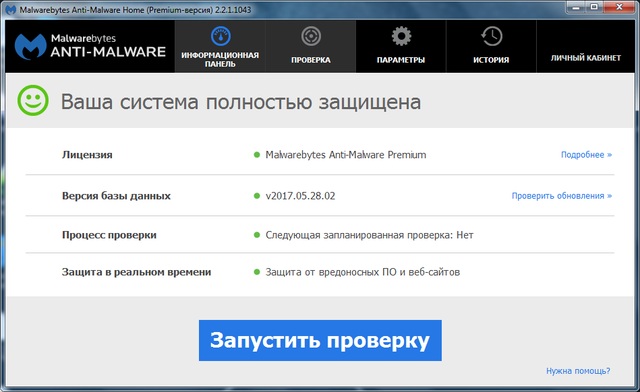Click green dot beside real-time protection

click(257, 272)
